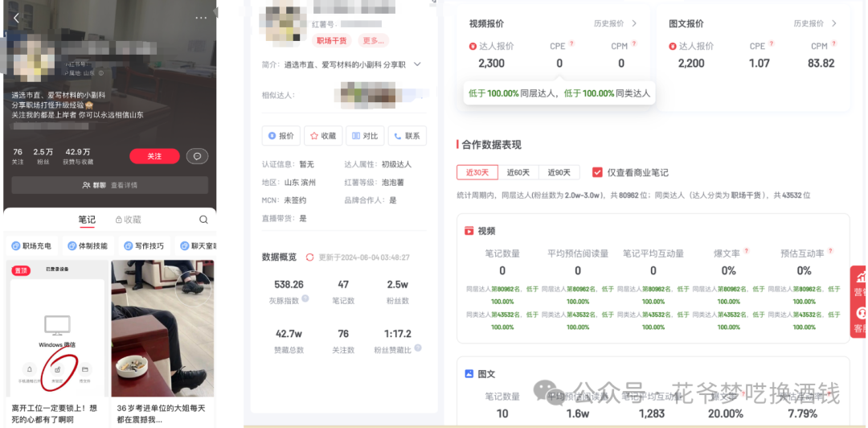Open 历史报价 under 视频报价
868x428 pixels.
(x=616, y=23)
